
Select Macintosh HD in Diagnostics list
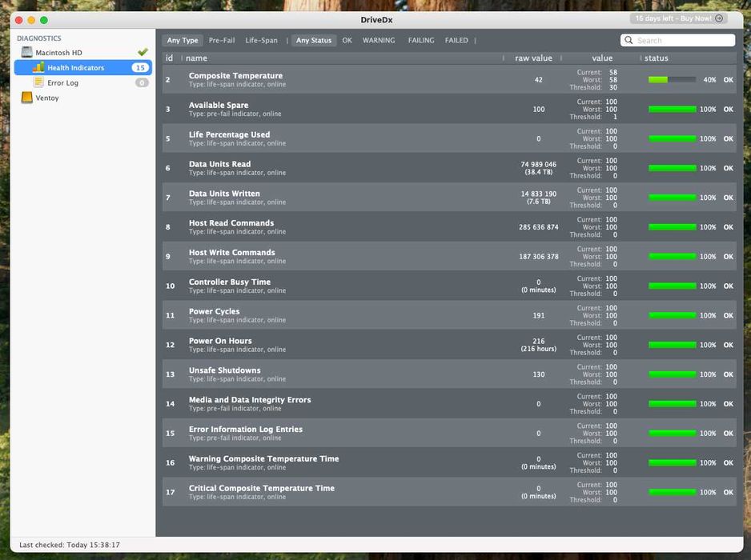click(x=58, y=53)
